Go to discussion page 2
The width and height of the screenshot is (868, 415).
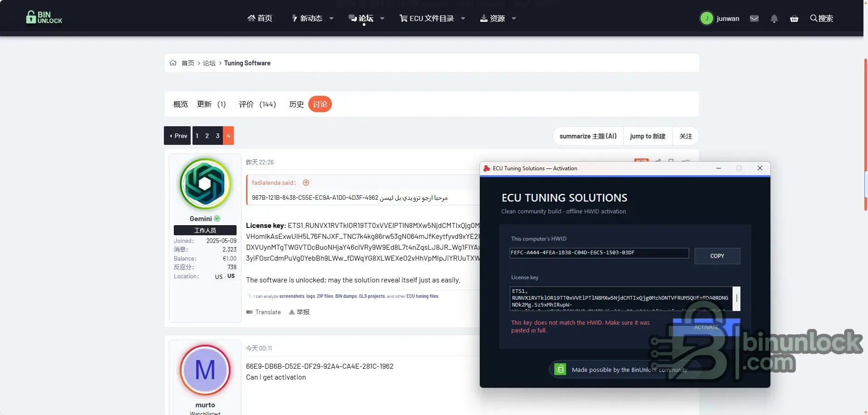pyautogui.click(x=207, y=136)
